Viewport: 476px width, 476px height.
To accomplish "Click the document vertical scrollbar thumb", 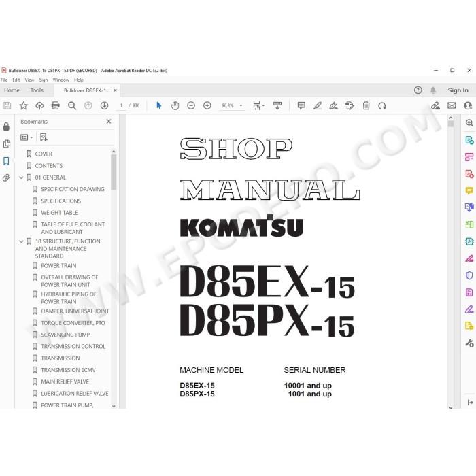I will tap(450, 124).
